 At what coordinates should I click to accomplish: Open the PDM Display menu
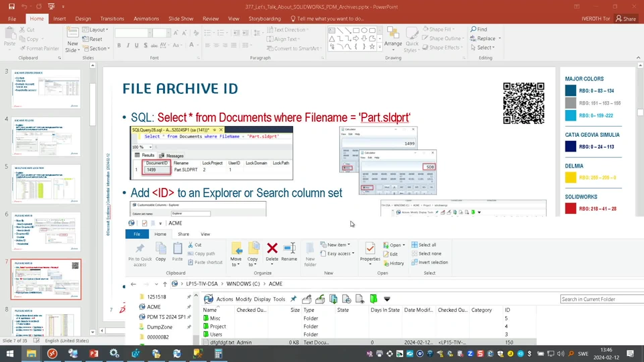262,299
